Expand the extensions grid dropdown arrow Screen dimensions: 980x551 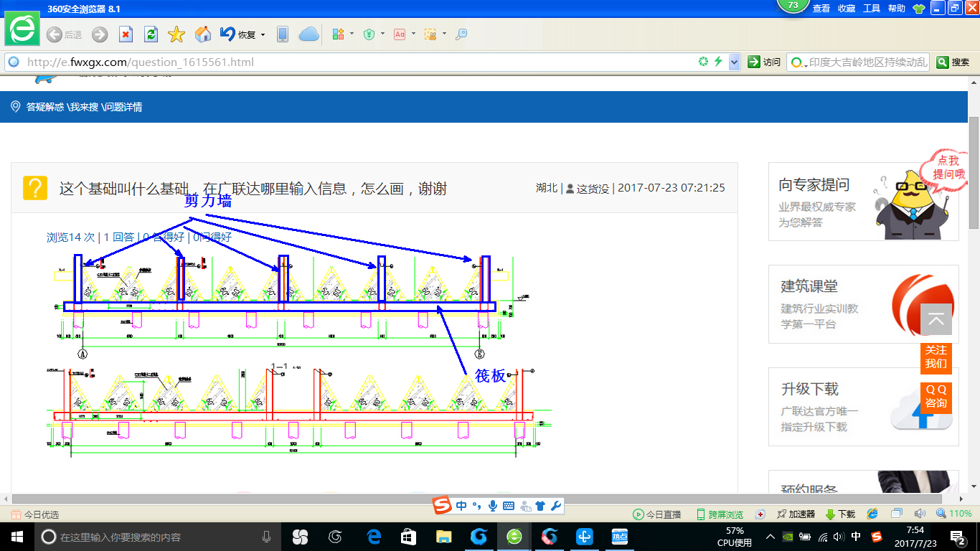point(352,34)
